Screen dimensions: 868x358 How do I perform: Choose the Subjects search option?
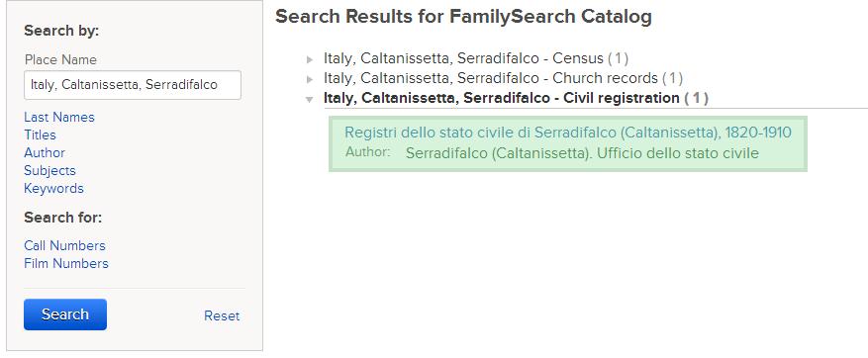click(x=49, y=170)
